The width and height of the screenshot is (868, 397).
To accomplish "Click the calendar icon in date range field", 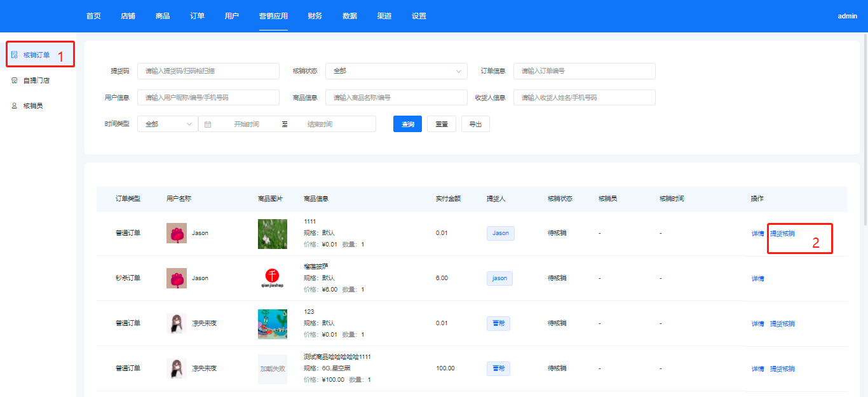I will coord(208,124).
